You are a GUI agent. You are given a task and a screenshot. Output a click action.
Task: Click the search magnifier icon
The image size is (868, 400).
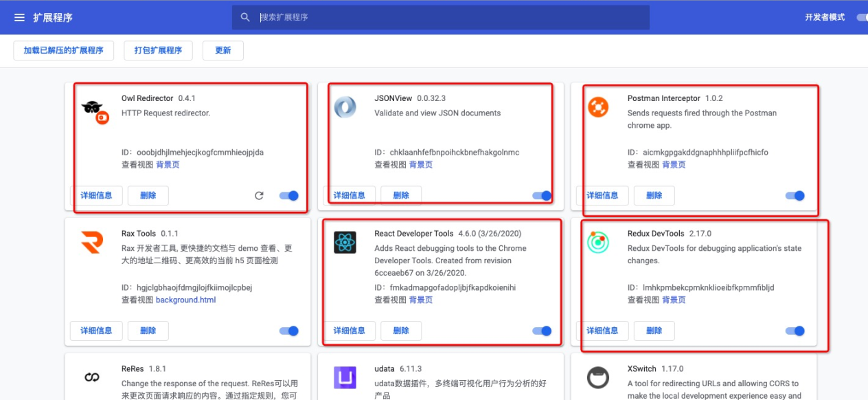pyautogui.click(x=245, y=17)
